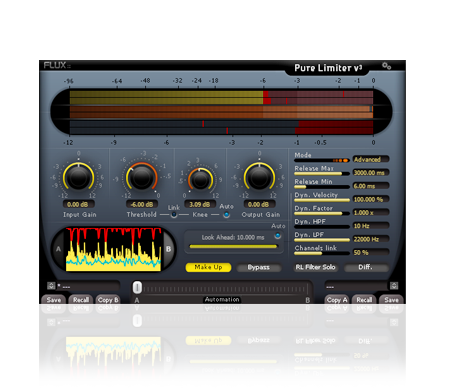The image size is (455, 390).
Task: Toggle the Knee Auto button
Action: (x=226, y=215)
